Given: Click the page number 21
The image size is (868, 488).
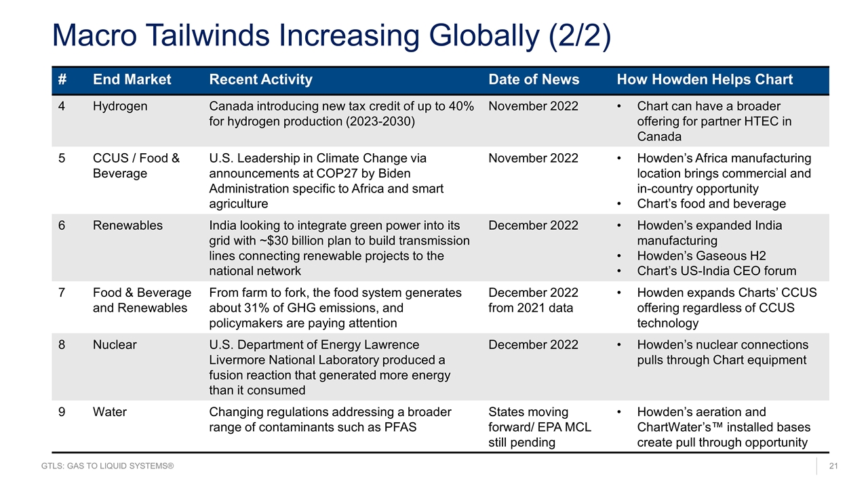Looking at the screenshot, I should point(834,467).
